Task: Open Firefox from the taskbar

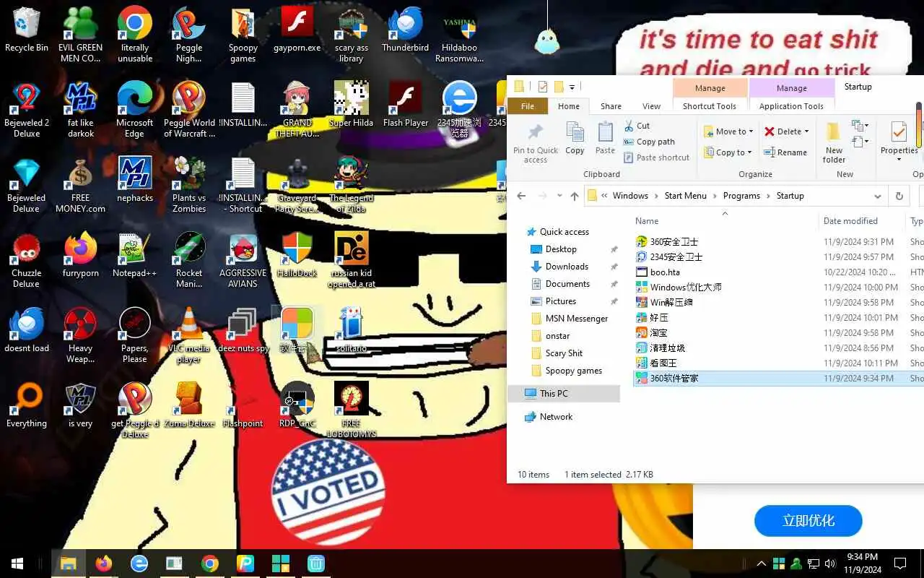Action: point(104,564)
